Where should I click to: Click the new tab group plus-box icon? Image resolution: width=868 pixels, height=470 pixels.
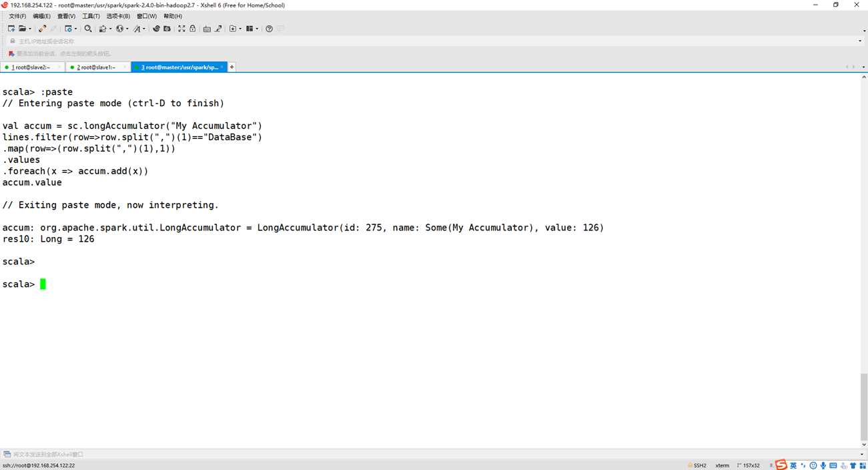click(233, 29)
